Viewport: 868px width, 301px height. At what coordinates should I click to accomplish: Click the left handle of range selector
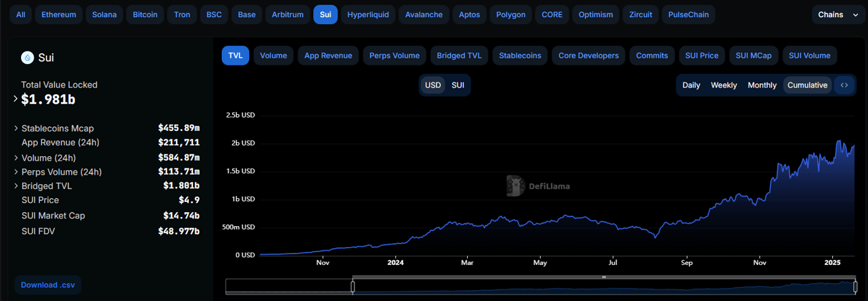point(353,287)
